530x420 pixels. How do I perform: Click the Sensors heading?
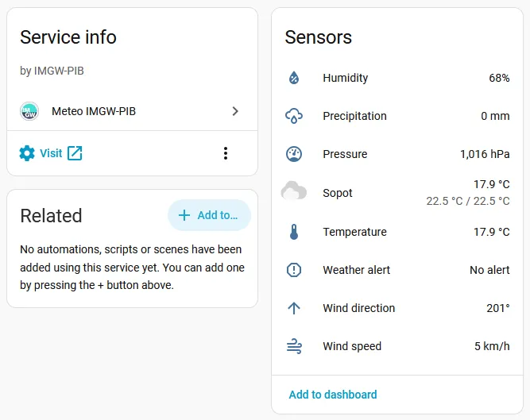[x=318, y=37]
